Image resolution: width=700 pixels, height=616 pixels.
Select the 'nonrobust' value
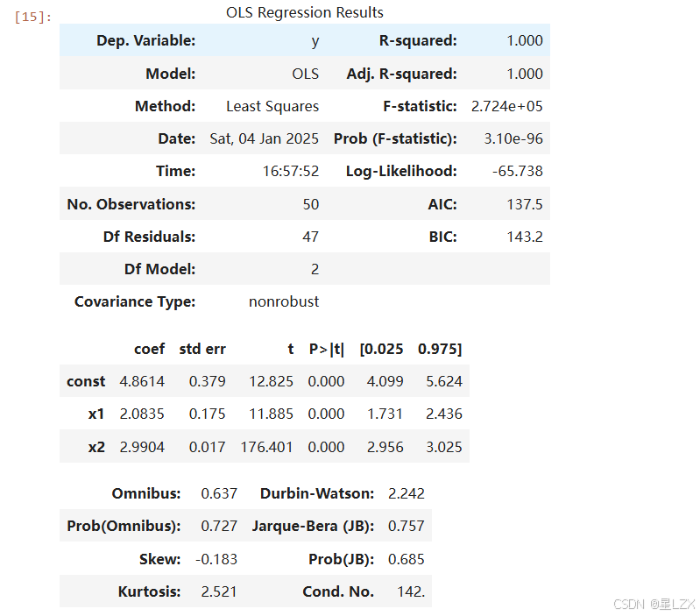click(x=284, y=301)
